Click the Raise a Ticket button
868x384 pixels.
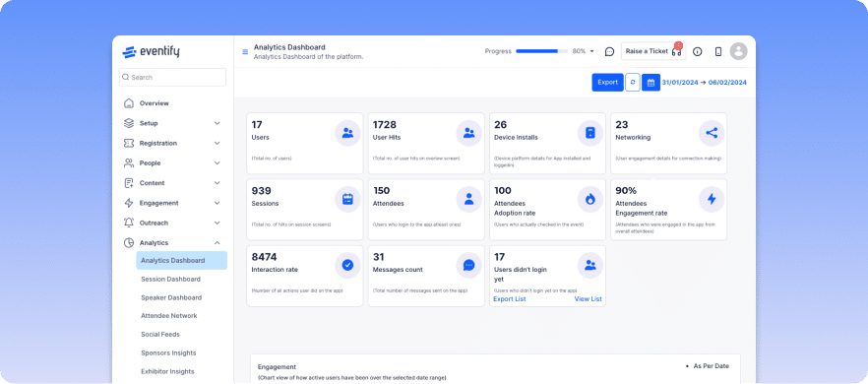[653, 51]
